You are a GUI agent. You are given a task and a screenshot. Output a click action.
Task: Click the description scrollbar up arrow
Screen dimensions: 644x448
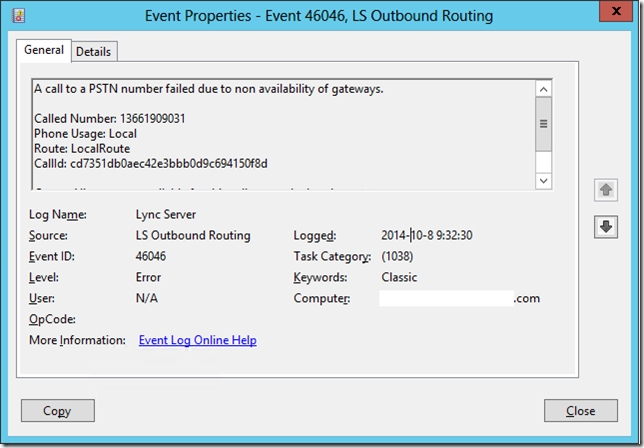[543, 89]
